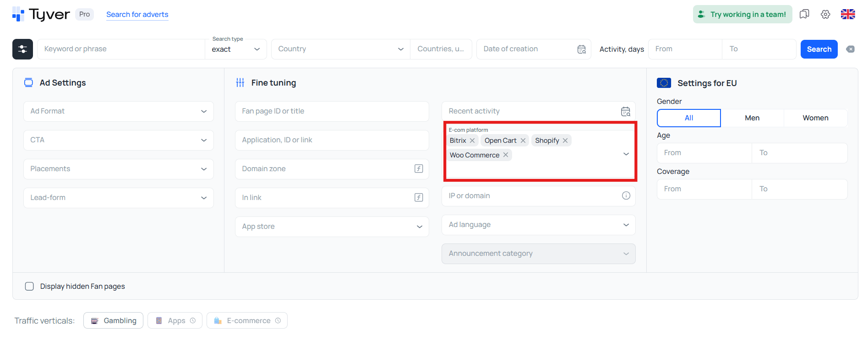Image resolution: width=868 pixels, height=346 pixels.
Task: Expand the Lead-form dropdown
Action: coord(119,198)
